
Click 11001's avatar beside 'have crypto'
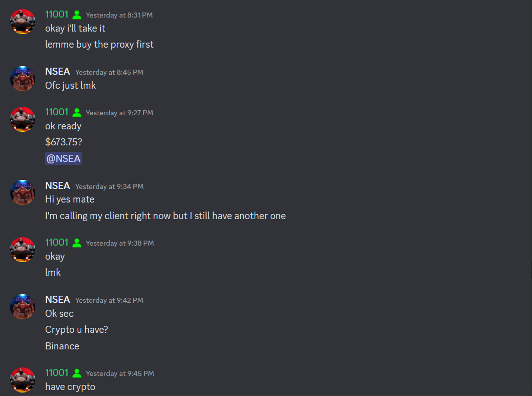(23, 380)
